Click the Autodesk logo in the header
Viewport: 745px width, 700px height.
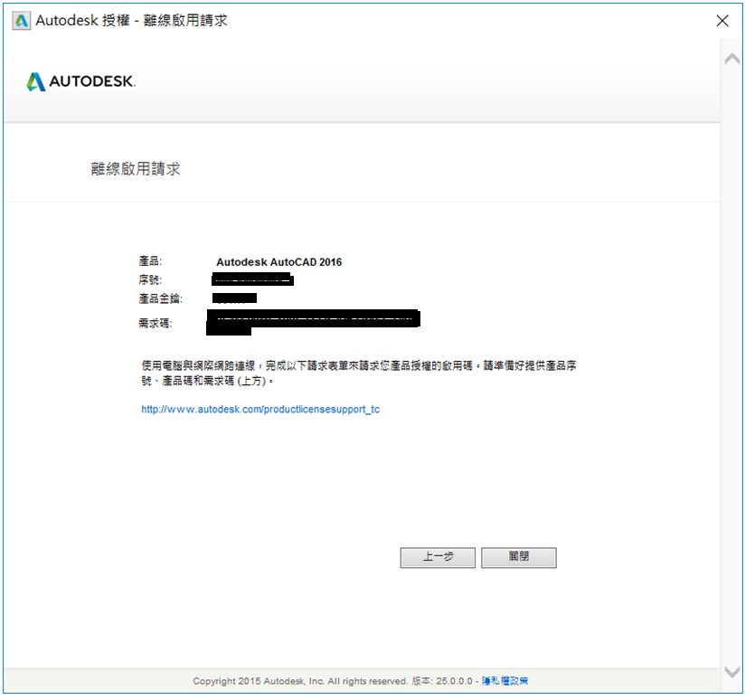(x=80, y=81)
